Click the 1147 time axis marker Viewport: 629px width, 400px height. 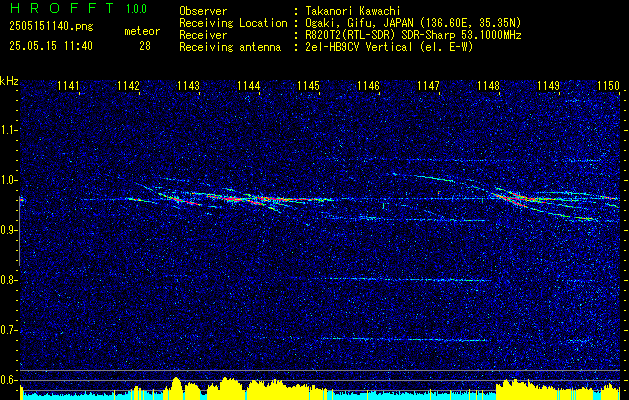click(x=428, y=85)
